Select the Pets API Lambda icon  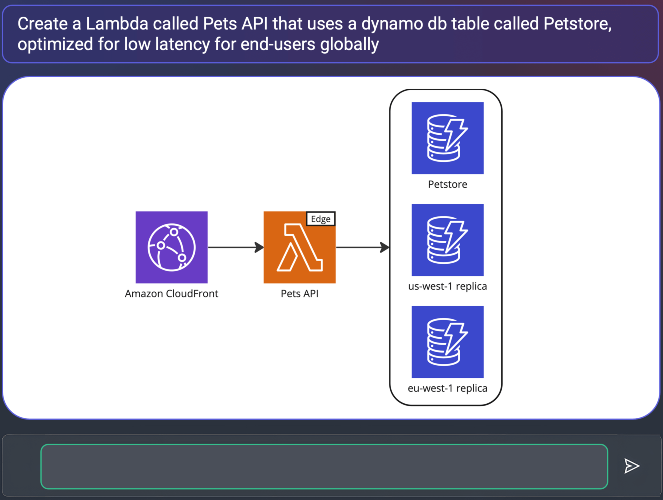pyautogui.click(x=299, y=247)
